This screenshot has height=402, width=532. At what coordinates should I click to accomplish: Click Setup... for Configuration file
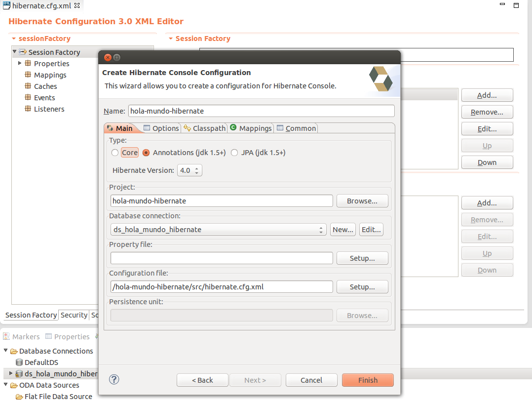(x=362, y=286)
